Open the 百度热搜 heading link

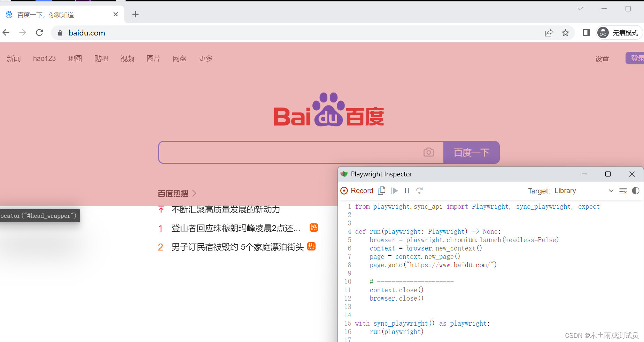(x=173, y=193)
